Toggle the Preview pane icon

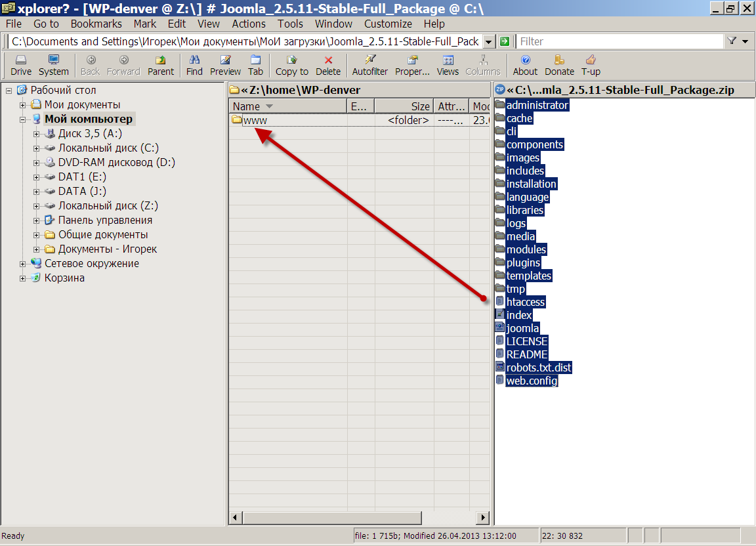pyautogui.click(x=225, y=65)
